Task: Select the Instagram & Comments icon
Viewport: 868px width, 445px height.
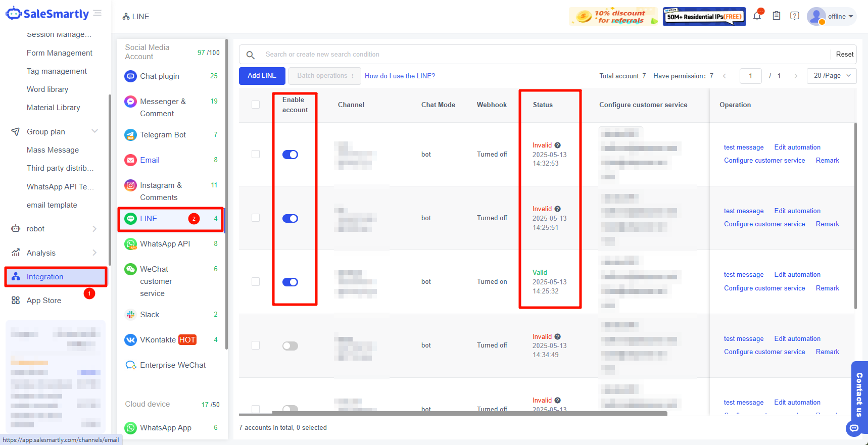Action: click(130, 185)
